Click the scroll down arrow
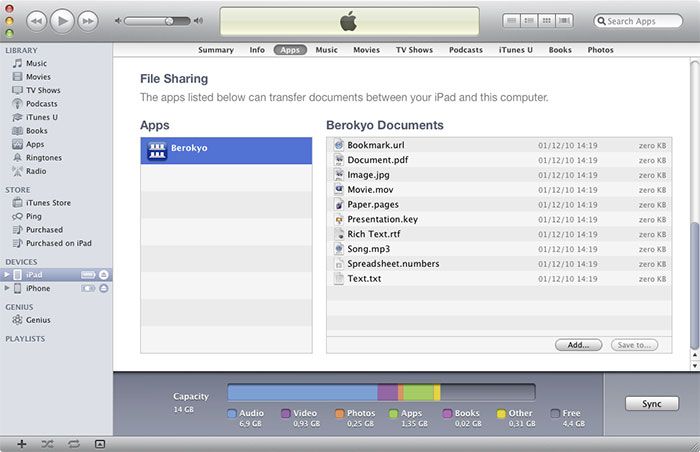This screenshot has width=700, height=452. coord(695,366)
